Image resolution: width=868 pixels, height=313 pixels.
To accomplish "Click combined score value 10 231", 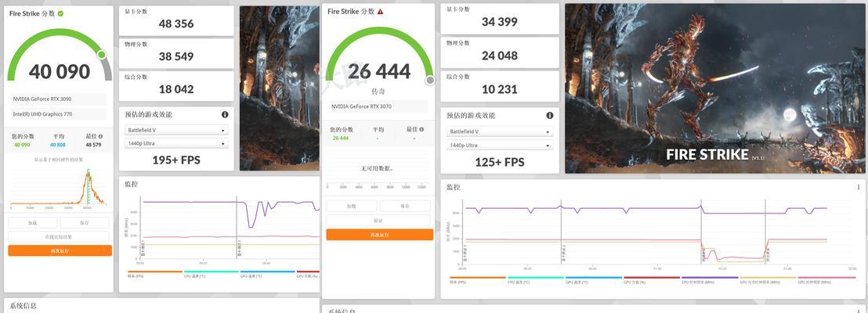I will 500,89.
